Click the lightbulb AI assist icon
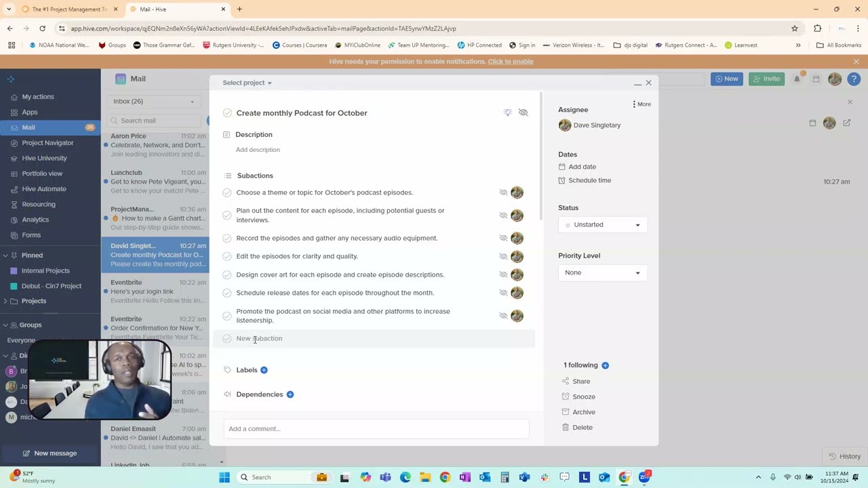Screen dimensions: 868x488 [507, 113]
